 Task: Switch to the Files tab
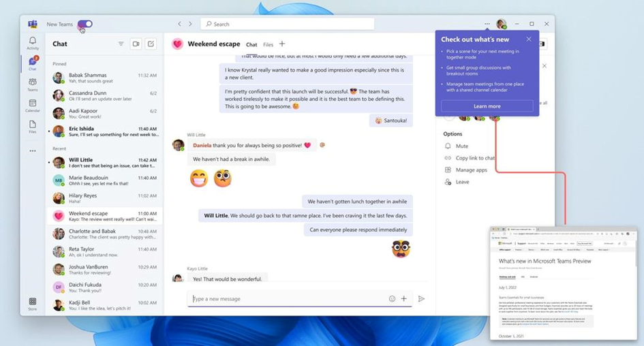pos(268,45)
